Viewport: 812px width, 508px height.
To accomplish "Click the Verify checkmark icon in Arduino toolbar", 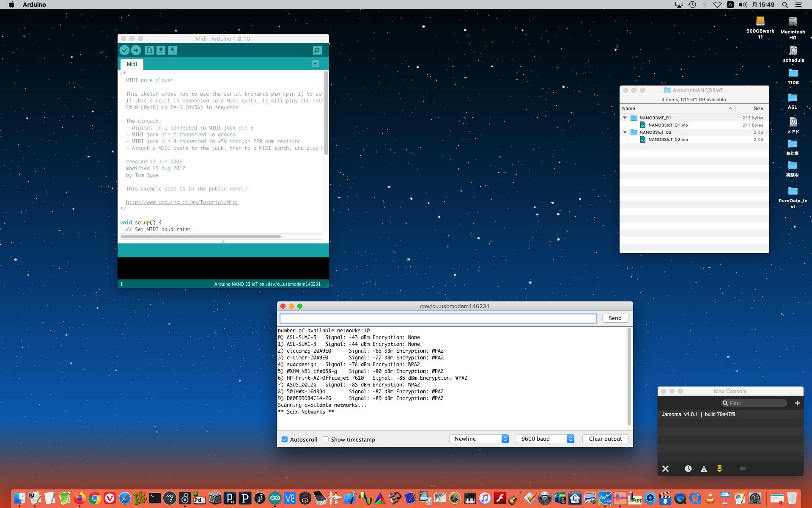I will [124, 50].
